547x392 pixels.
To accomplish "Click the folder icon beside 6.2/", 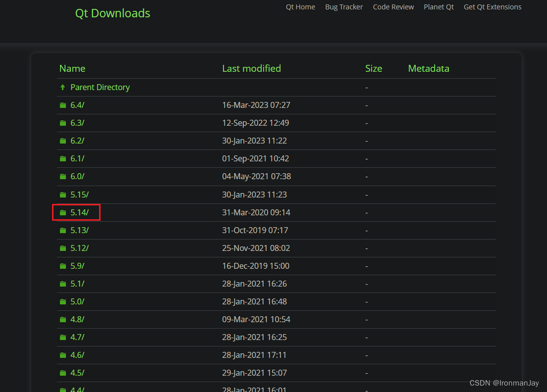I will tap(63, 141).
